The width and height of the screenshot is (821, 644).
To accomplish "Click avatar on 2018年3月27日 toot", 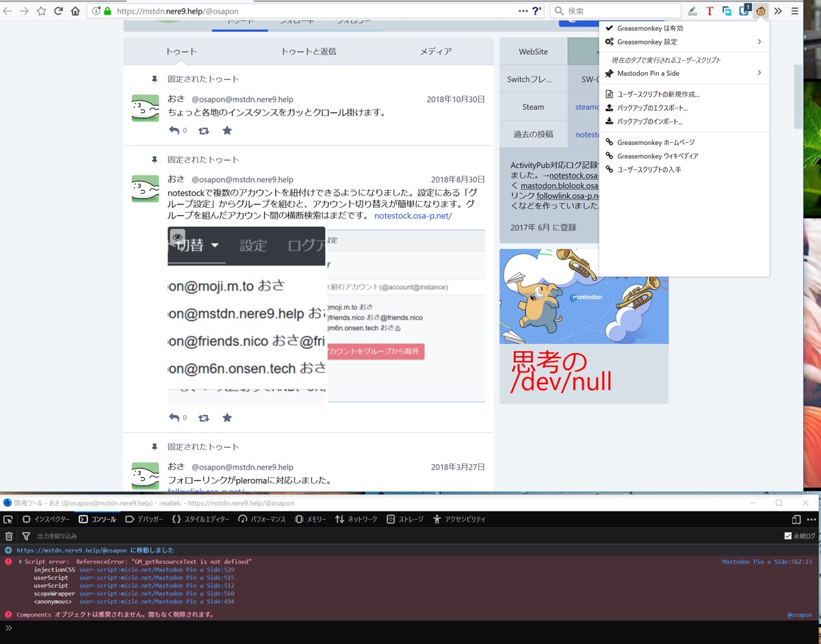I will coord(145,476).
